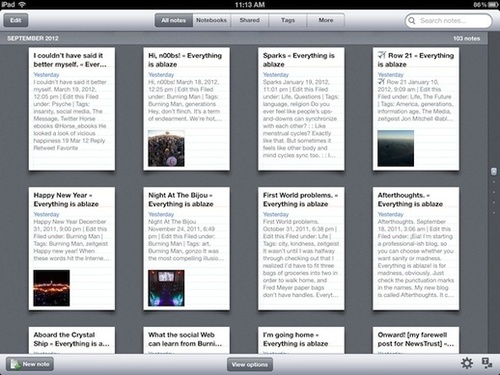Open View options
Screen dimensions: 500x375
pyautogui.click(x=250, y=364)
